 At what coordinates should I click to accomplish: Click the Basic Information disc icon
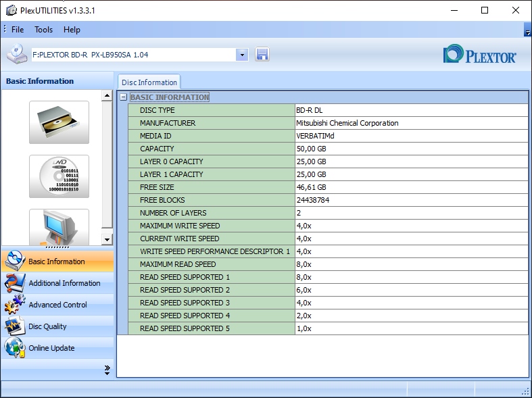(15, 260)
